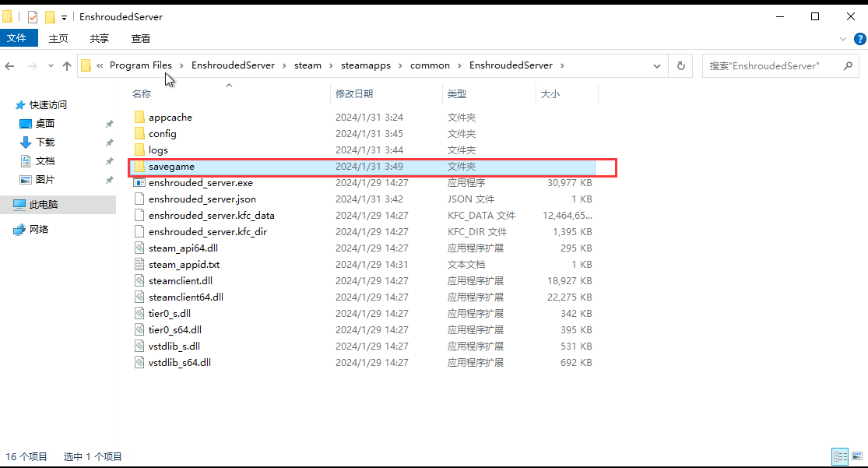Open the 文档 documents quick access item
This screenshot has width=868, height=468.
pyautogui.click(x=45, y=160)
